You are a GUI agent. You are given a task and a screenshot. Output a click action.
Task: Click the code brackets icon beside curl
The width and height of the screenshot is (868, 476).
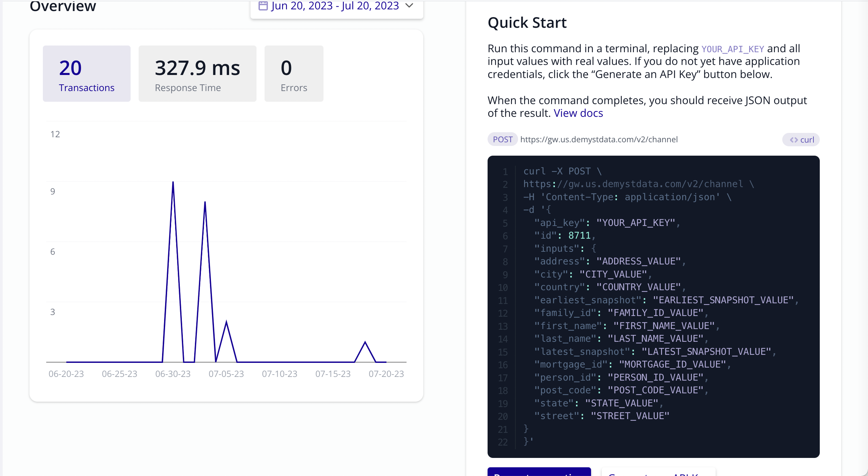click(794, 140)
